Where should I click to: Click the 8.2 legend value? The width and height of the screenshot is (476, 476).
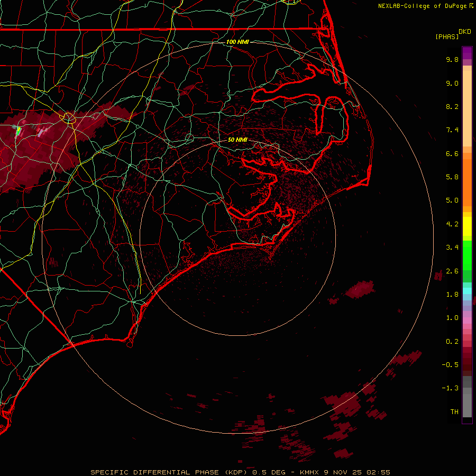(452, 106)
